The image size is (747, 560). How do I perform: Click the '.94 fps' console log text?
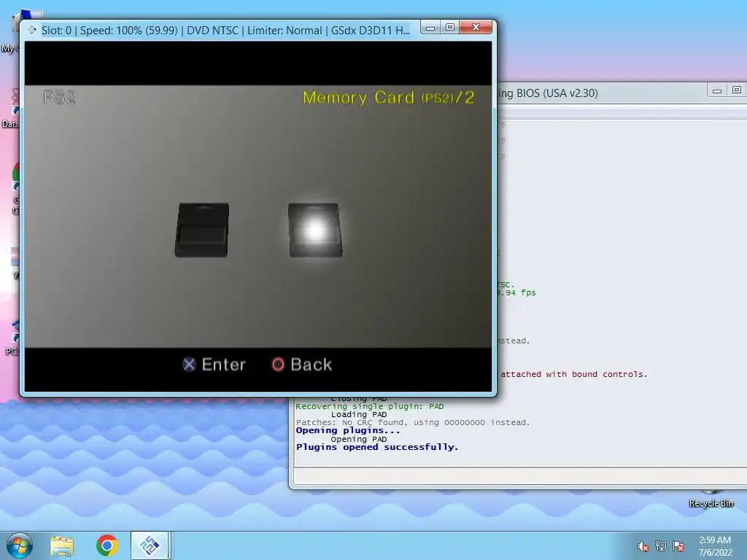click(x=516, y=293)
